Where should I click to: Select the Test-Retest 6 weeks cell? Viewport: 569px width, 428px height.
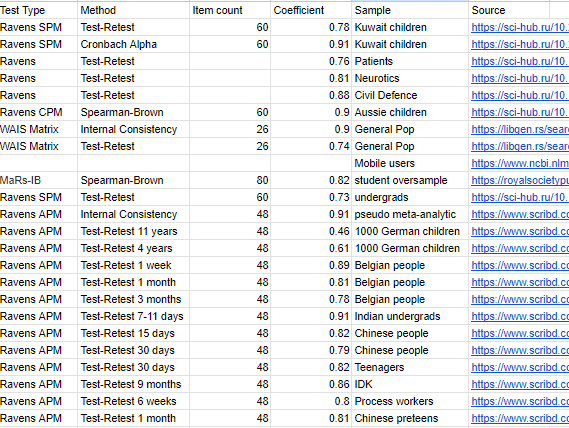click(134, 401)
